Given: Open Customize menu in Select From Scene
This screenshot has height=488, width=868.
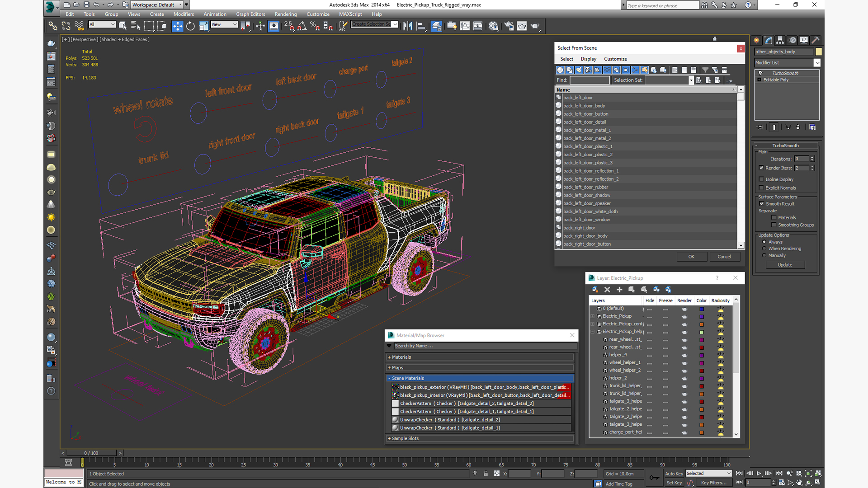Looking at the screenshot, I should tap(615, 59).
